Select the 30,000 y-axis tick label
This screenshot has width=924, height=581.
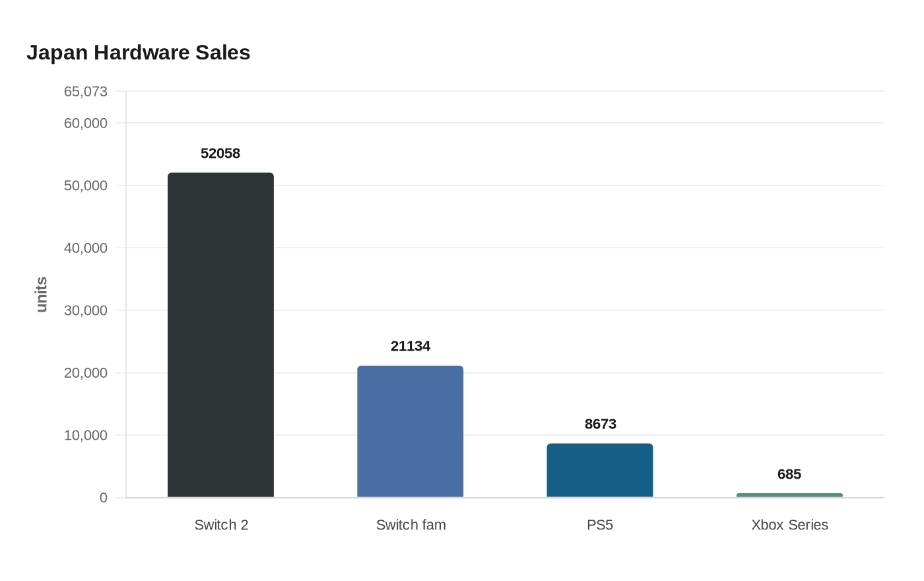point(85,310)
